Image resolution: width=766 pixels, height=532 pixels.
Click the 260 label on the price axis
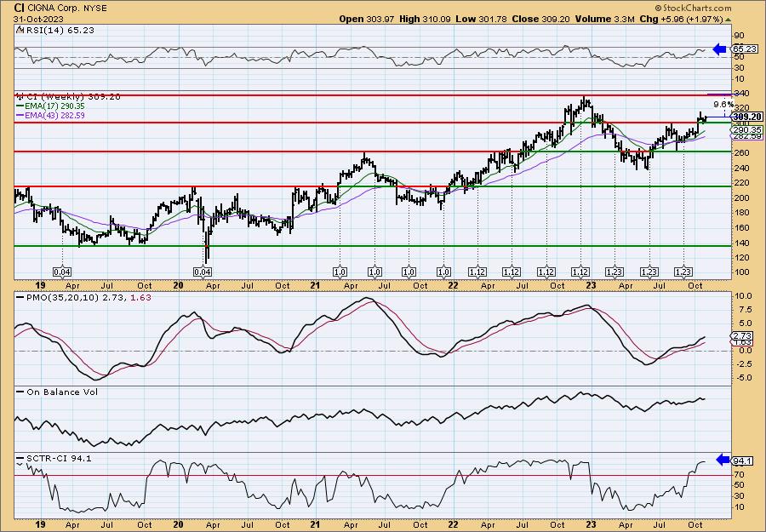(x=741, y=153)
